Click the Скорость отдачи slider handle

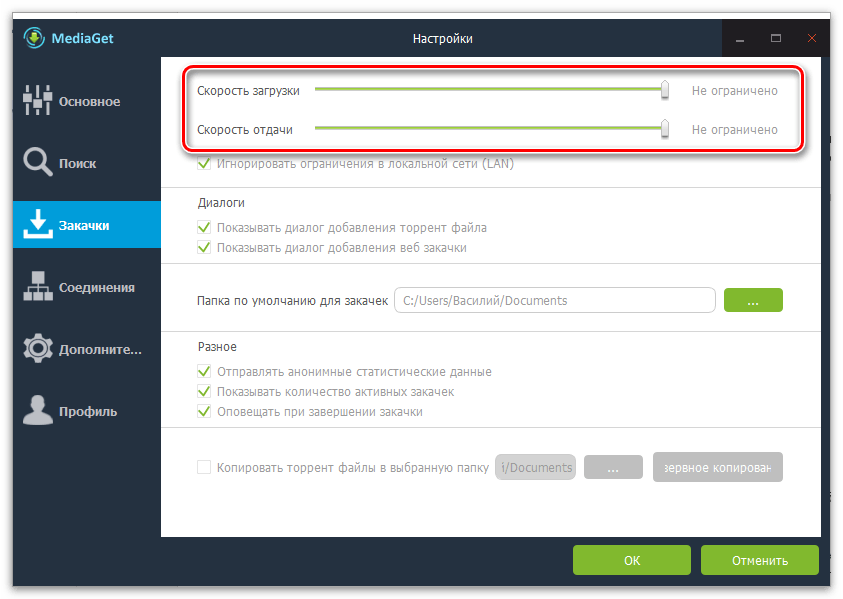pyautogui.click(x=665, y=129)
